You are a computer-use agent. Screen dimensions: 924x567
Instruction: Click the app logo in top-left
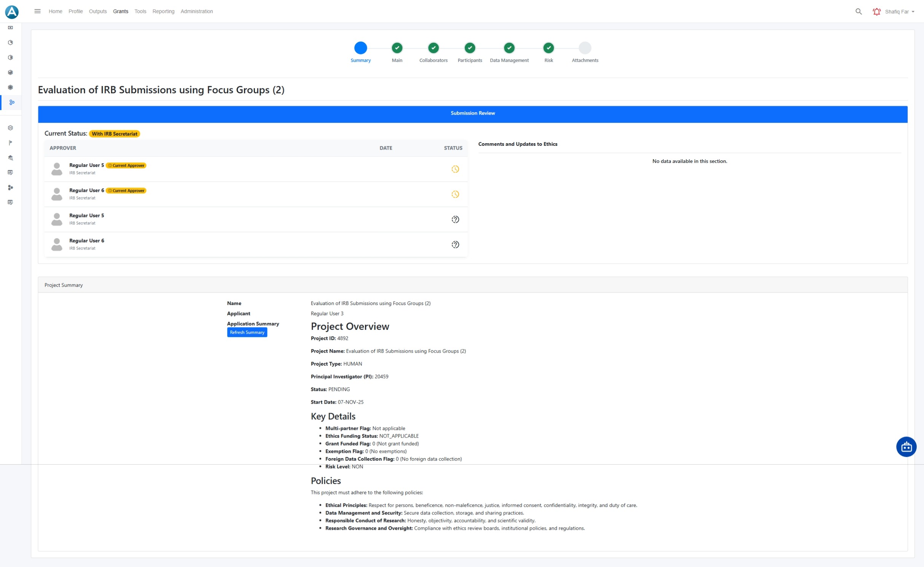coord(12,12)
